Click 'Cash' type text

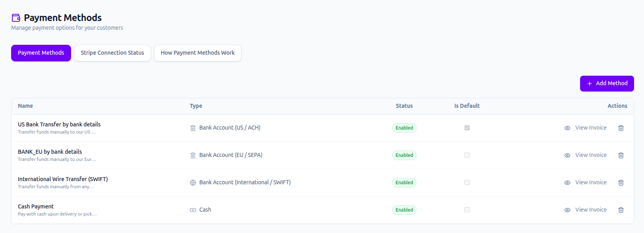tap(205, 210)
